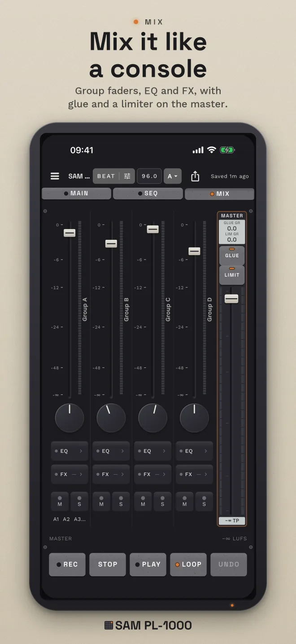Click the Group B fader handle

(111, 243)
